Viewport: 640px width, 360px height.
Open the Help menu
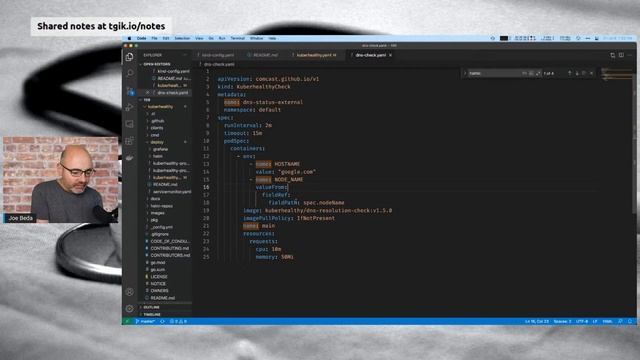tap(272, 38)
